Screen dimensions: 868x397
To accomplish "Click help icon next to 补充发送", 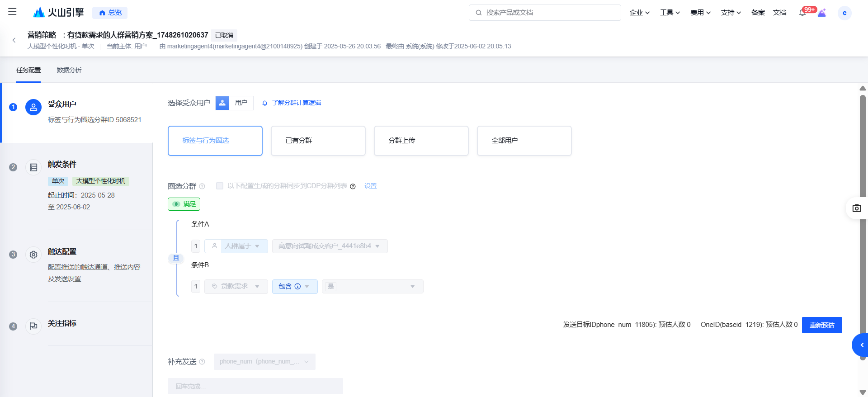I will pyautogui.click(x=202, y=362).
